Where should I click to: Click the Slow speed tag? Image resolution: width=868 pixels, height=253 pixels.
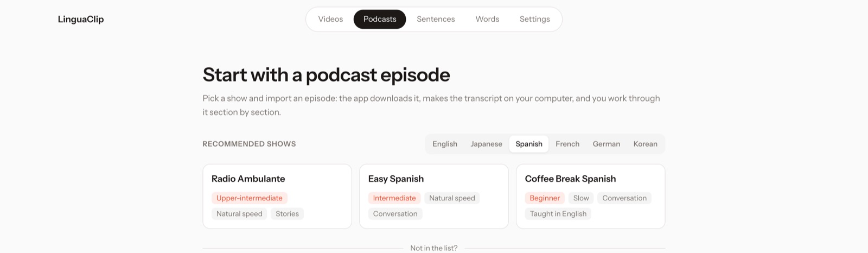pos(581,198)
